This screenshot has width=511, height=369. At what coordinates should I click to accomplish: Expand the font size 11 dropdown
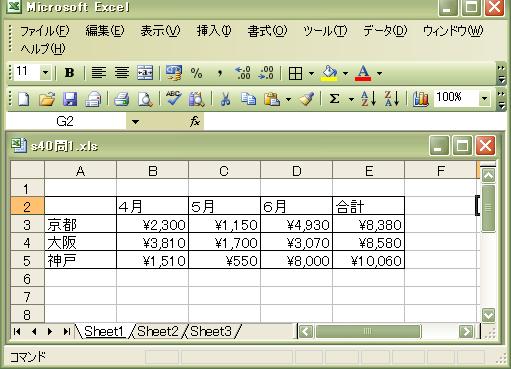46,73
